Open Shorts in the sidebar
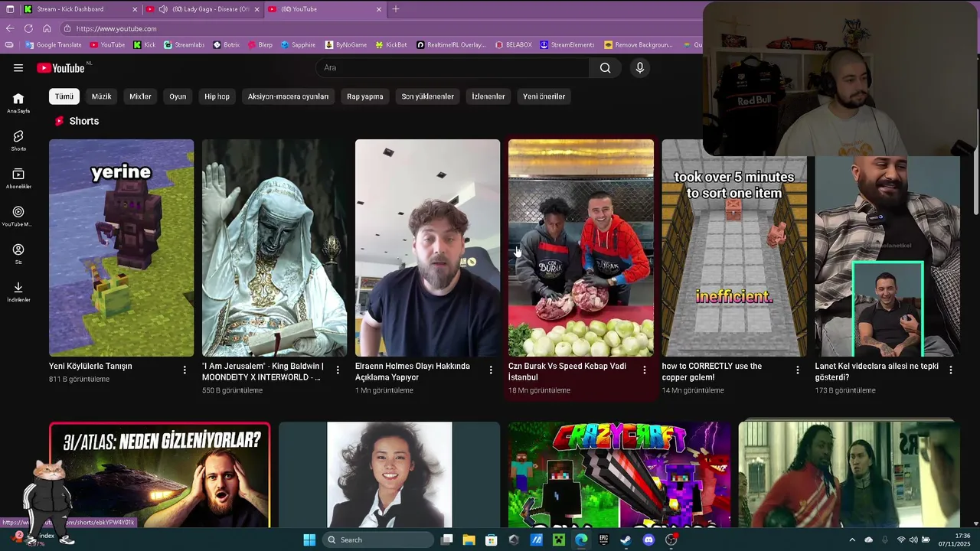The height and width of the screenshot is (551, 980). pos(18,140)
